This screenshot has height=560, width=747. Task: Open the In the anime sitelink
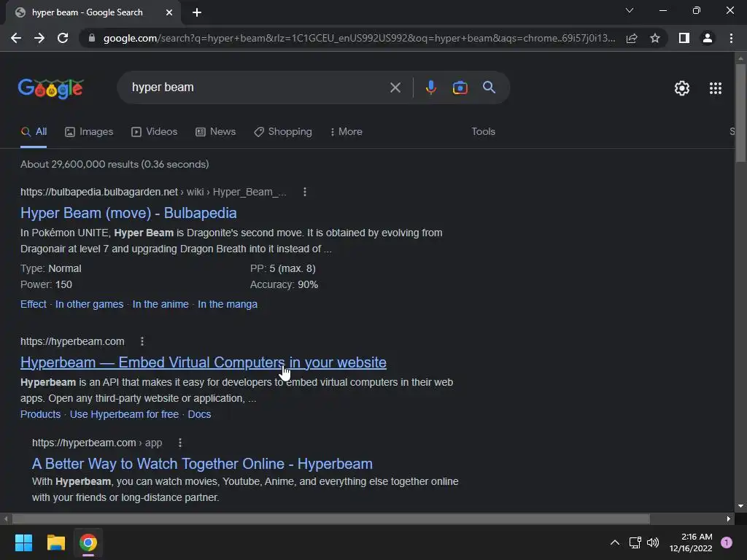tap(160, 304)
